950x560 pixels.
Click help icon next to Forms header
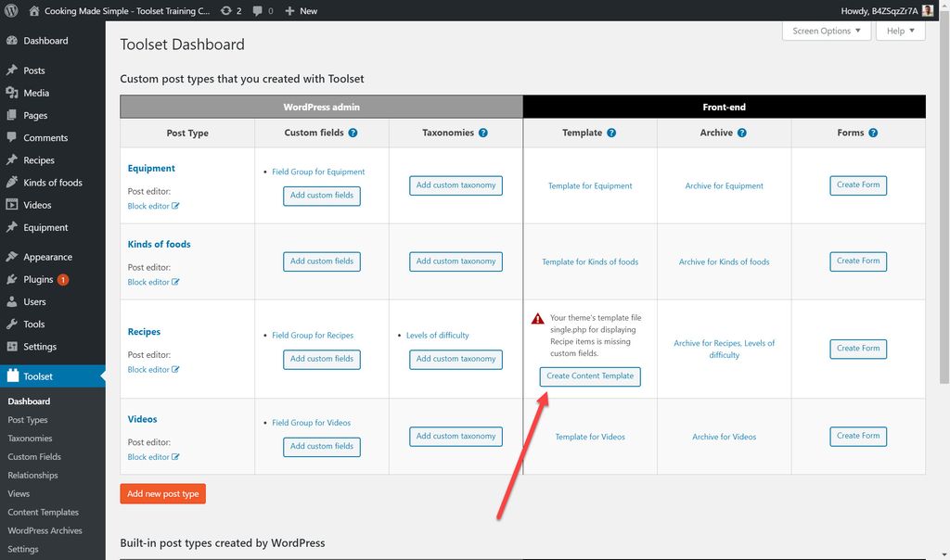873,133
